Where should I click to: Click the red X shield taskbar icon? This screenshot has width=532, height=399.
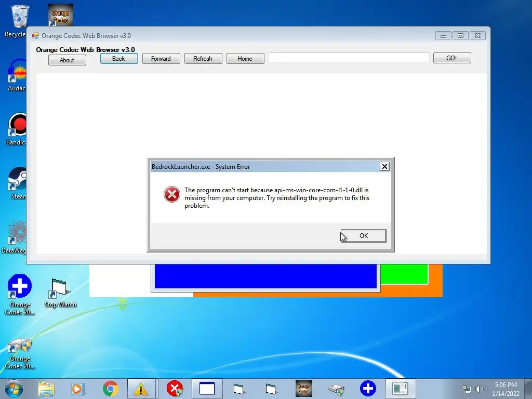tap(175, 389)
